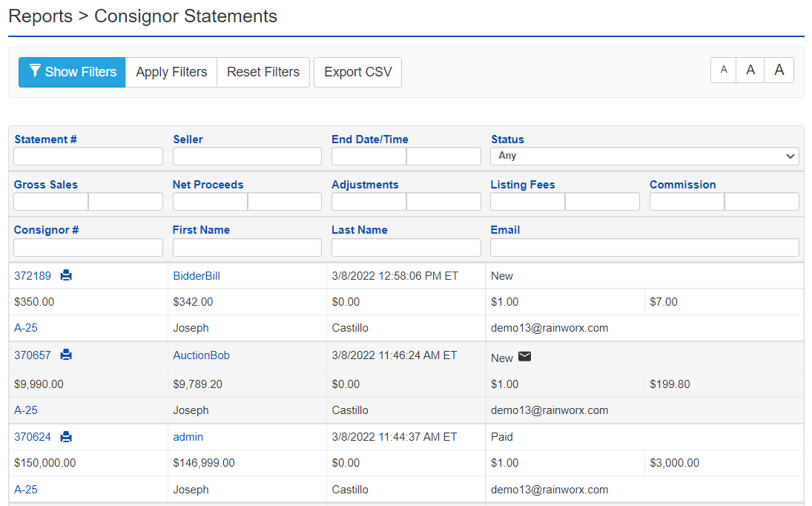Sort by Adjustments header
Viewport: 812px width, 506px height.
tap(365, 185)
